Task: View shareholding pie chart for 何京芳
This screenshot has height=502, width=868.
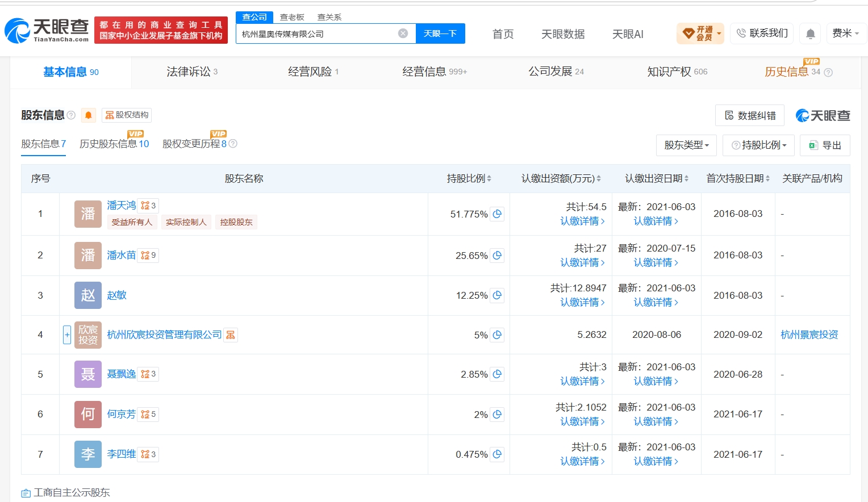Action: coord(497,415)
